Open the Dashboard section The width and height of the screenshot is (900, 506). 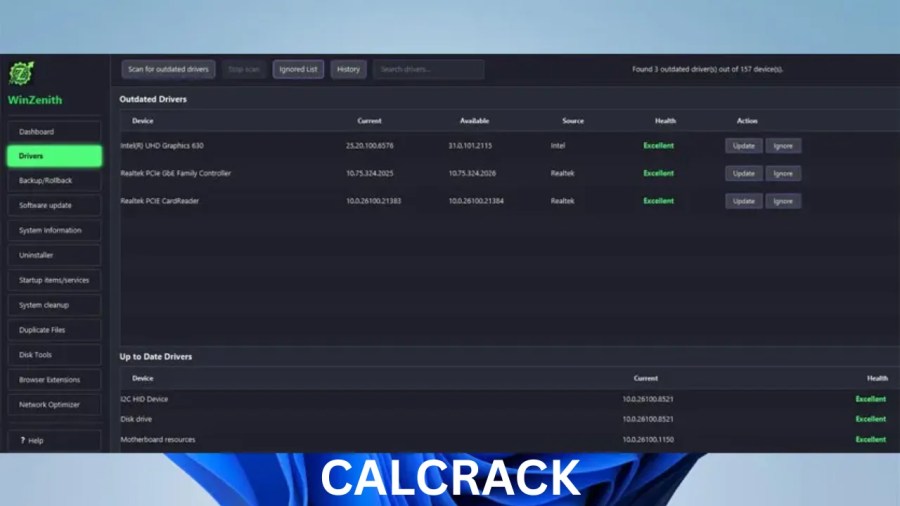(x=55, y=131)
